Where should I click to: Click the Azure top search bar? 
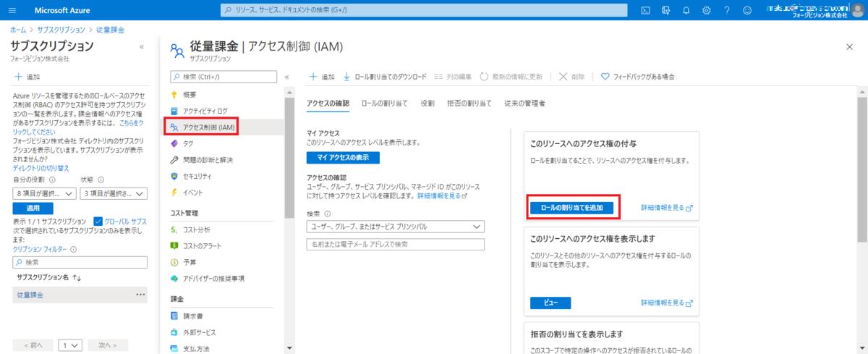(425, 11)
